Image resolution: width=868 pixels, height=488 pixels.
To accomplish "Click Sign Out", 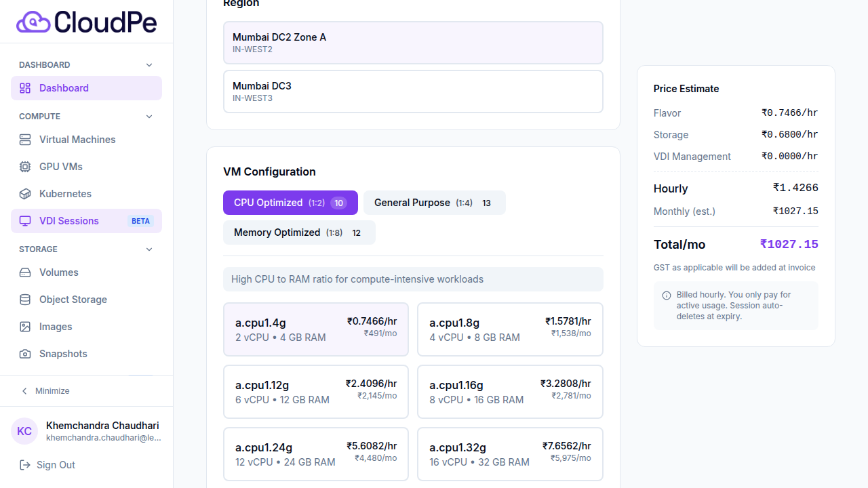I will [86, 465].
